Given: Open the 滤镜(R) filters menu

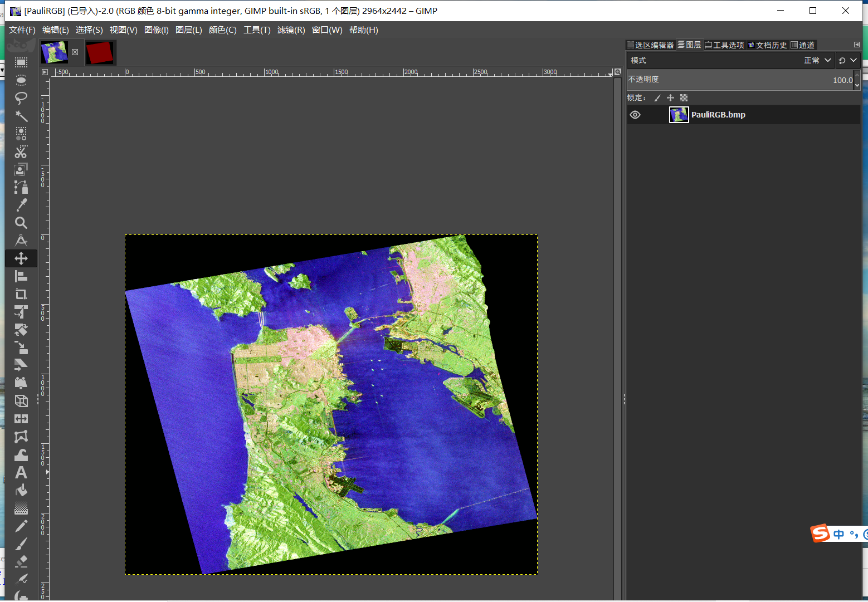Looking at the screenshot, I should pyautogui.click(x=291, y=30).
